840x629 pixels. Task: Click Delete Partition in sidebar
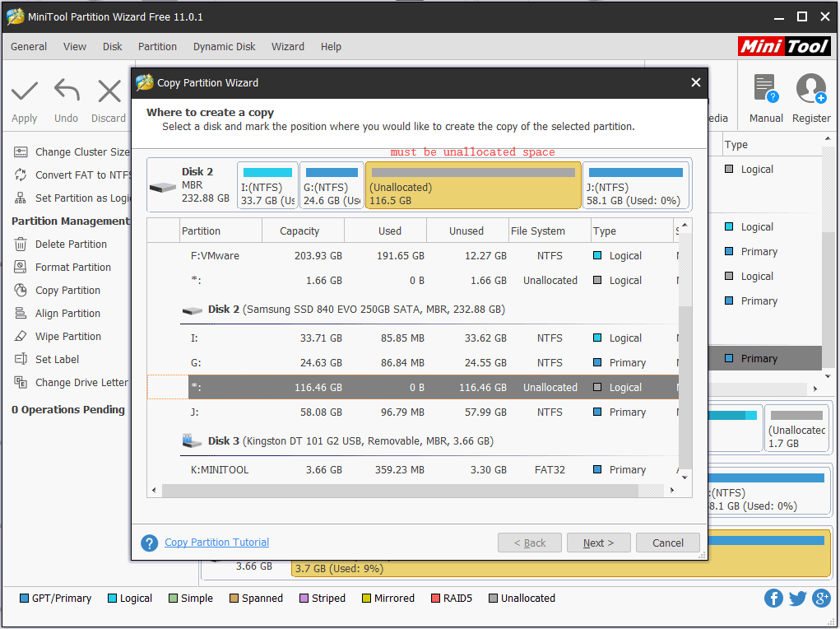point(61,245)
